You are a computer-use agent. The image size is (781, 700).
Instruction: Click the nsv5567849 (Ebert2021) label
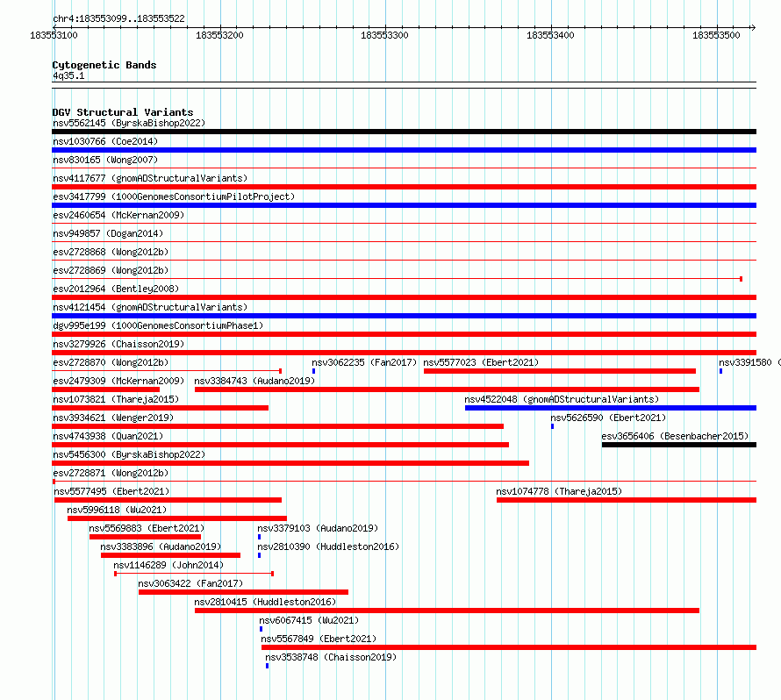click(319, 639)
